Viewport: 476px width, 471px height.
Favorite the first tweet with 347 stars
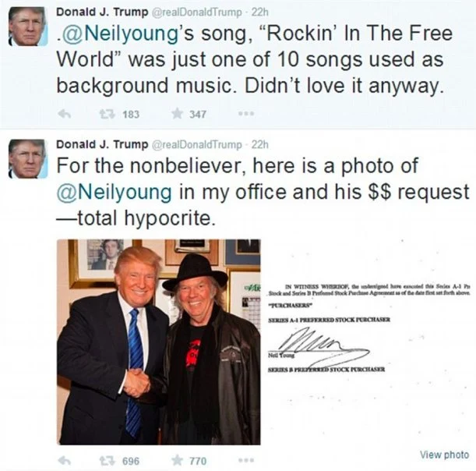pyautogui.click(x=178, y=114)
